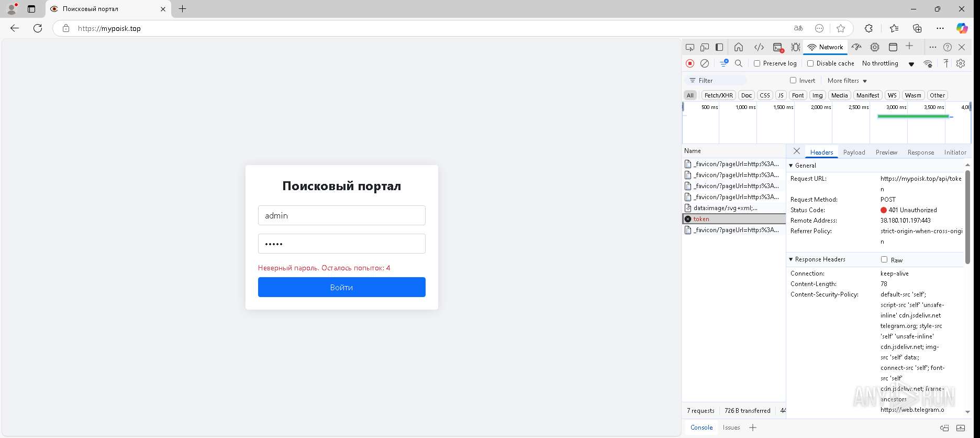Open the Copilot icon in toolbar
980x438 pixels.
point(962,28)
